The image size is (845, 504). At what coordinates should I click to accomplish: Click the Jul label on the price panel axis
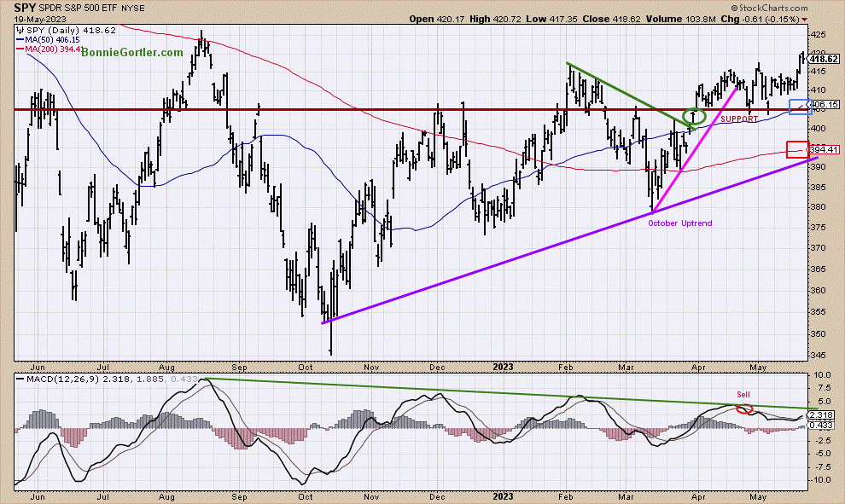[103, 368]
